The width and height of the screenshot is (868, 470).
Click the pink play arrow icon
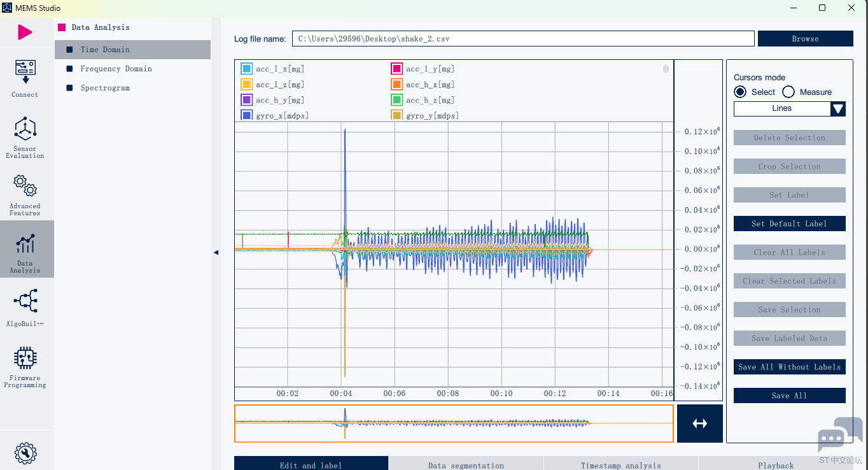point(25,32)
